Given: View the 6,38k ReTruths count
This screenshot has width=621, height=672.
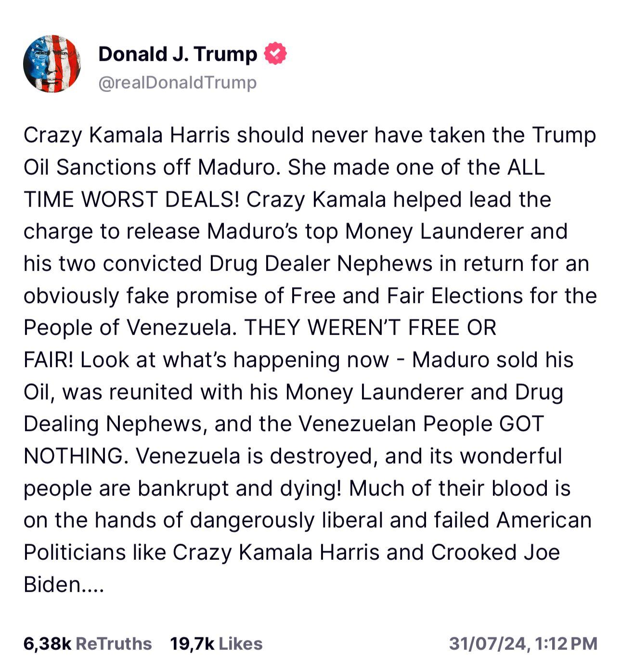Looking at the screenshot, I should pos(47,644).
